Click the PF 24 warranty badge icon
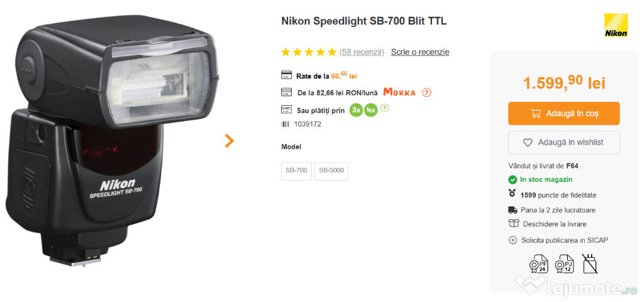 click(x=539, y=264)
